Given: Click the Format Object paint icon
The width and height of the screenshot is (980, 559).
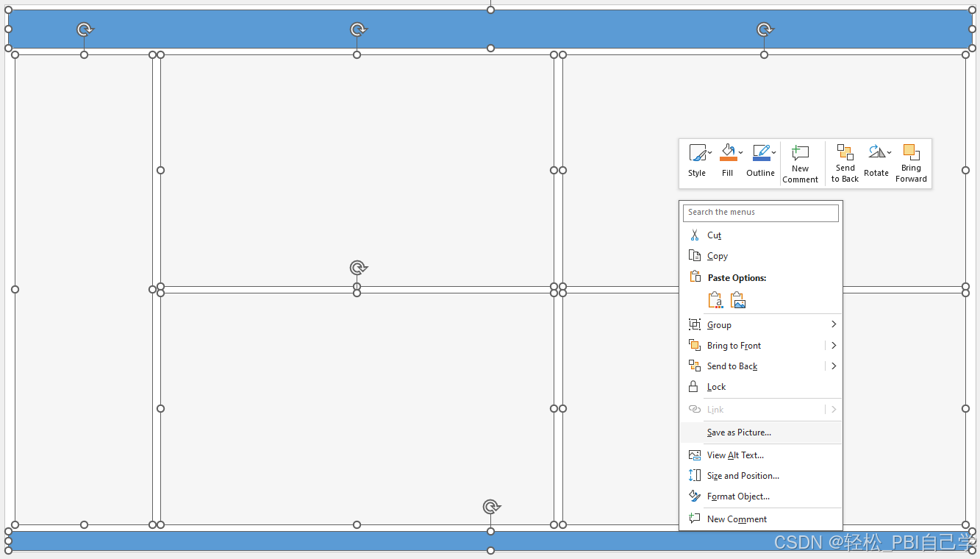Looking at the screenshot, I should tap(694, 496).
